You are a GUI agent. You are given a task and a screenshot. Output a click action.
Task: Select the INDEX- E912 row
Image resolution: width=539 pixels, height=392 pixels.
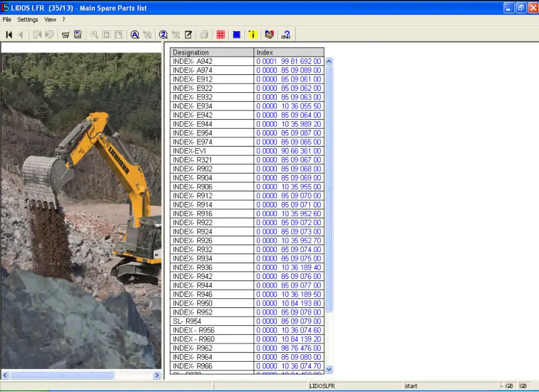pos(247,79)
